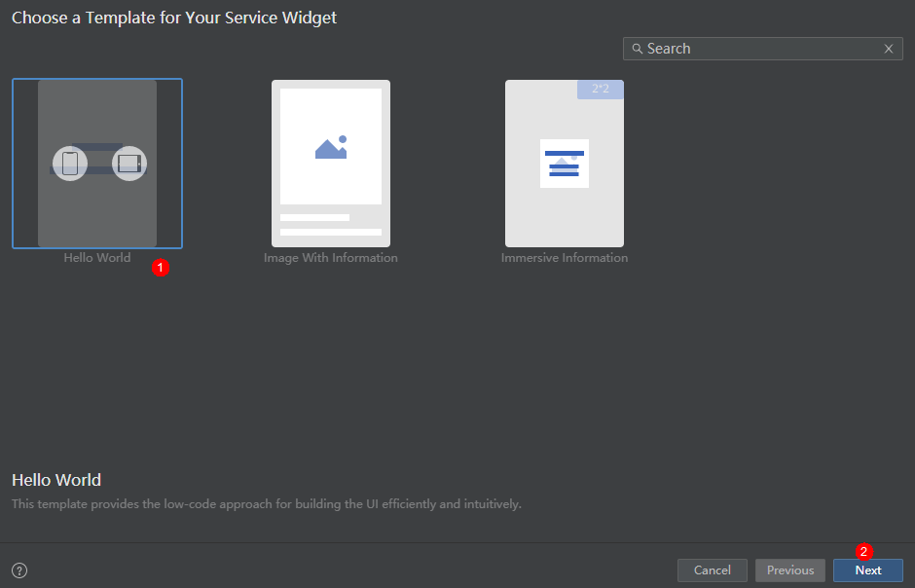Click the red step 2 marker badge
This screenshot has height=588, width=915.
863,551
